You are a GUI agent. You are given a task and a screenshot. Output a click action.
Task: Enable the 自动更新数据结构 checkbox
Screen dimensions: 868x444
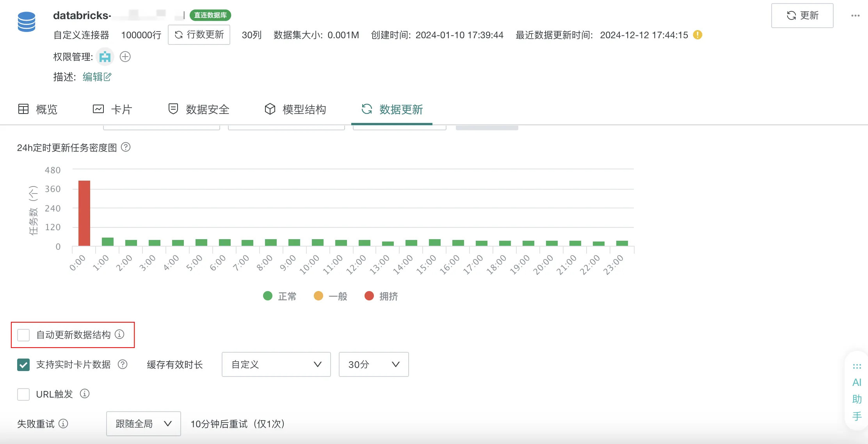[23, 335]
